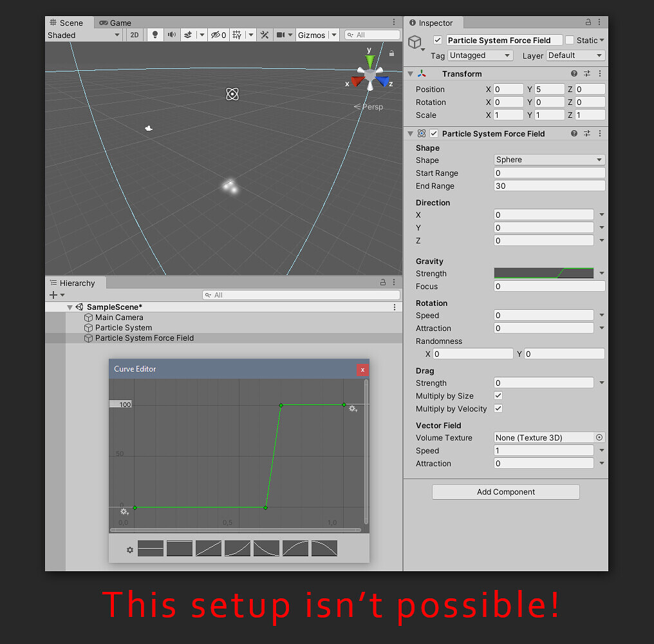Toggle scene lighting with the bulb icon
The image size is (654, 644).
click(x=155, y=35)
